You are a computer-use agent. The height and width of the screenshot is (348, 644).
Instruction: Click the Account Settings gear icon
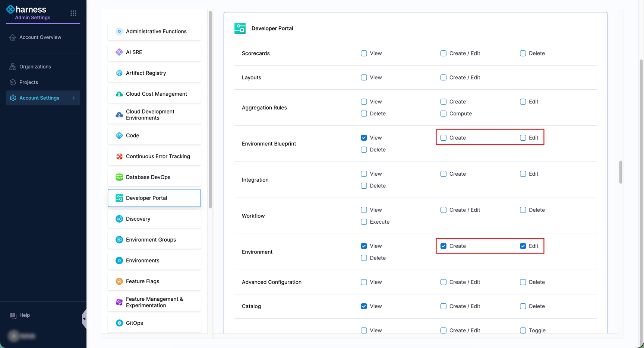tap(12, 98)
